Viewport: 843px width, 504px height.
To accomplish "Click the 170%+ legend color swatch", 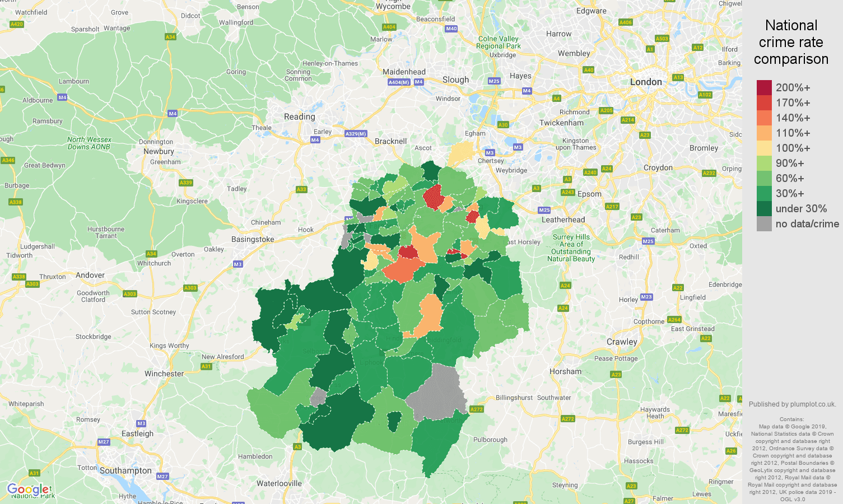I will 764,103.
